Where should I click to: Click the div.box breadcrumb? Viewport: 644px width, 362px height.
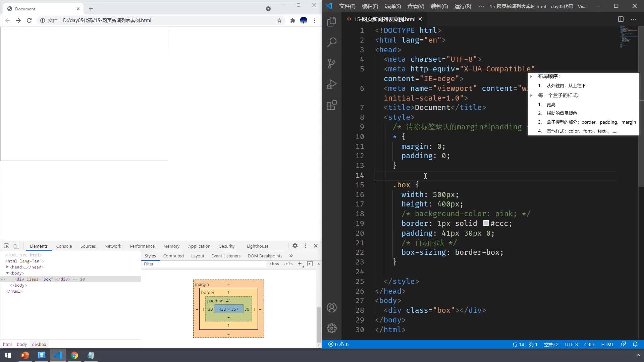[39, 344]
